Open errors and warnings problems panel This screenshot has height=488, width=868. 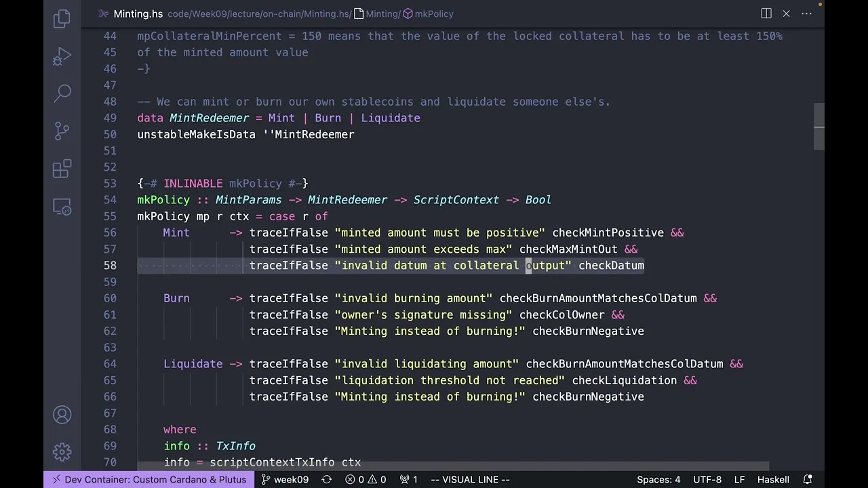pos(366,479)
